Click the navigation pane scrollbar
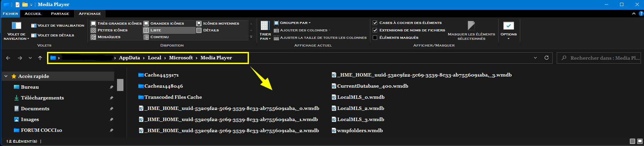Viewport: 644px width, 146px height. pyautogui.click(x=120, y=85)
